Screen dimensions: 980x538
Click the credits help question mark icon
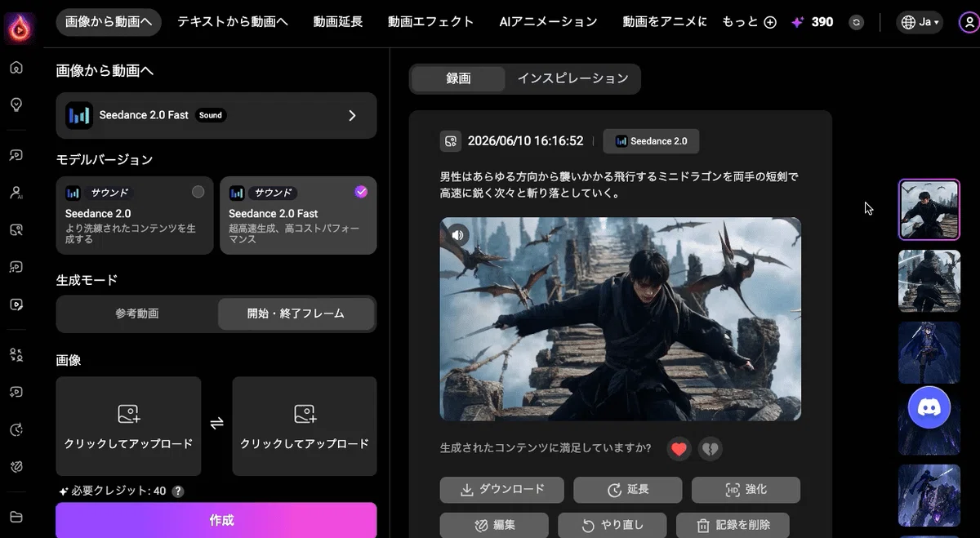pos(177,491)
